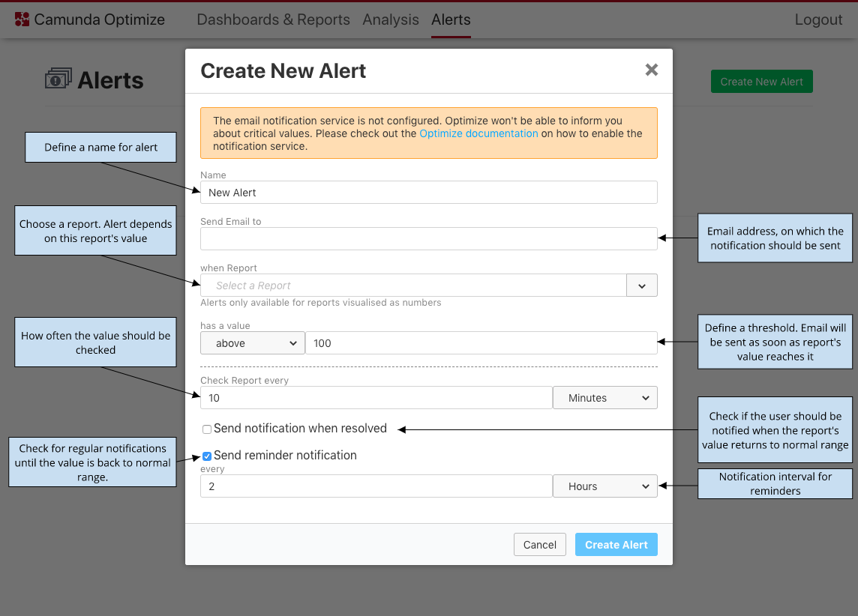Click the Create New Alert dialog title
Screen dimensions: 858x616
[x=283, y=71]
